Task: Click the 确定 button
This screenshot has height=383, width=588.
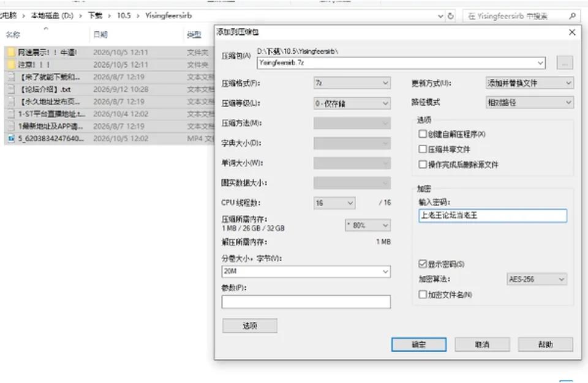Action: (419, 344)
